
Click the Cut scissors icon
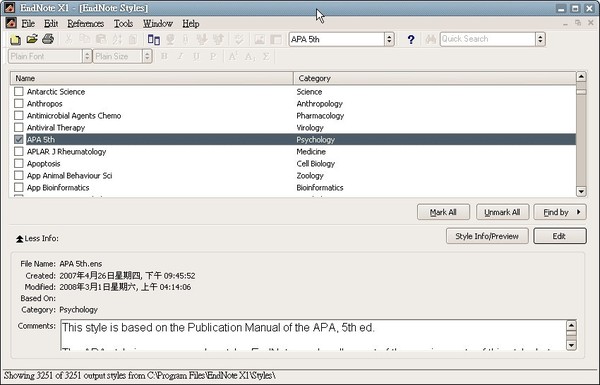point(69,39)
